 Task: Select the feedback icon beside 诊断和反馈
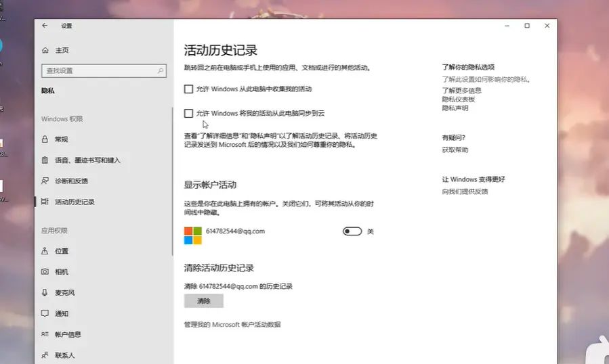click(x=45, y=181)
